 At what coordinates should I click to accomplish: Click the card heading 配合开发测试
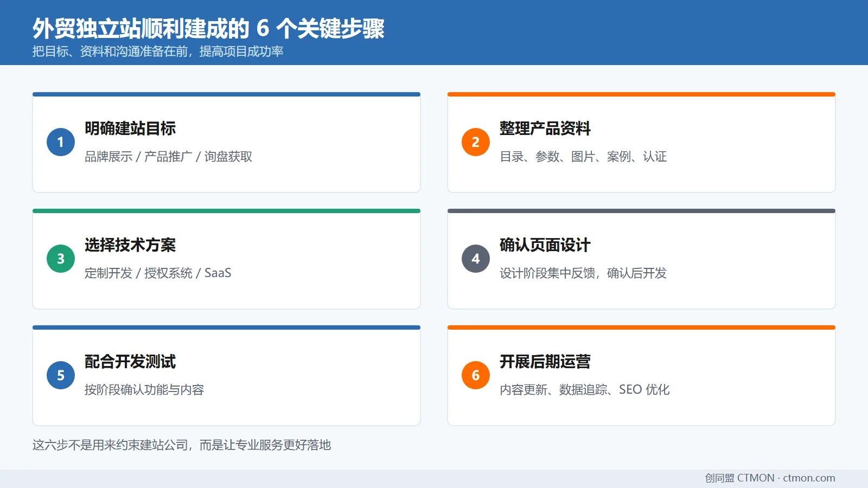tap(130, 362)
